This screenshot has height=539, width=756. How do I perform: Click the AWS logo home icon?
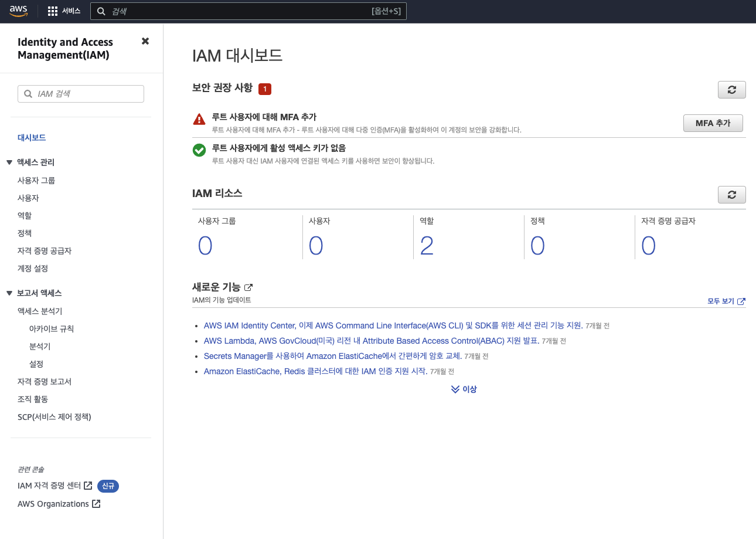[18, 11]
